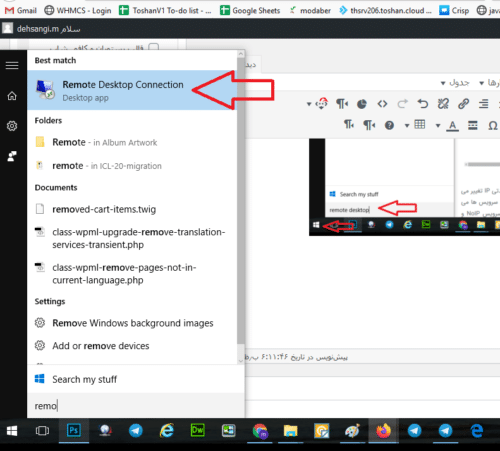The height and width of the screenshot is (451, 500).
Task: Click the Redo arrow in editor toolbar
Action: pyautogui.click(x=402, y=104)
